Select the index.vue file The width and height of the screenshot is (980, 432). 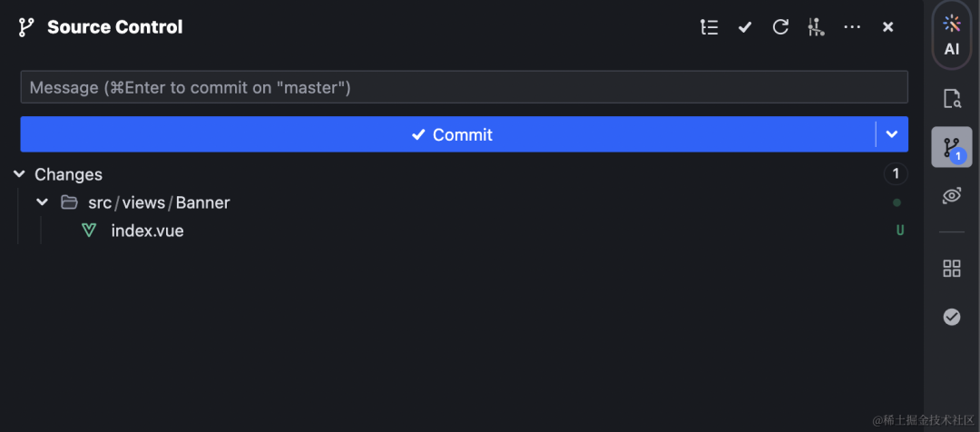147,231
